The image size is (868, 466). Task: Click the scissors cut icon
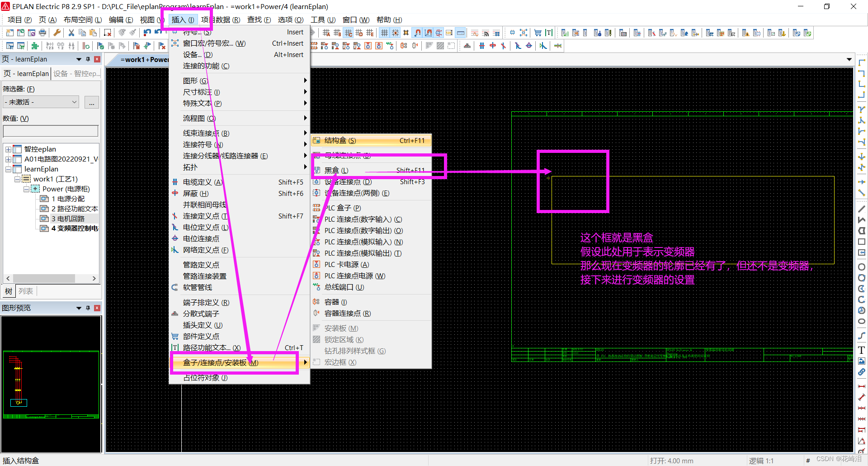[71, 32]
